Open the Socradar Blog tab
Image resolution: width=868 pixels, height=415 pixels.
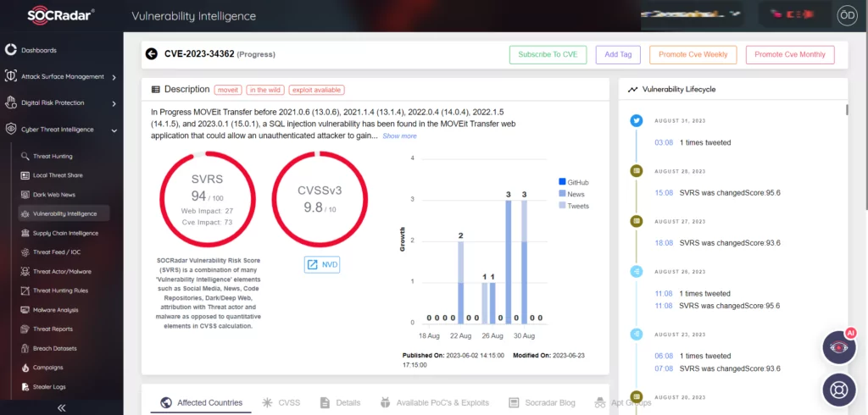pyautogui.click(x=542, y=403)
